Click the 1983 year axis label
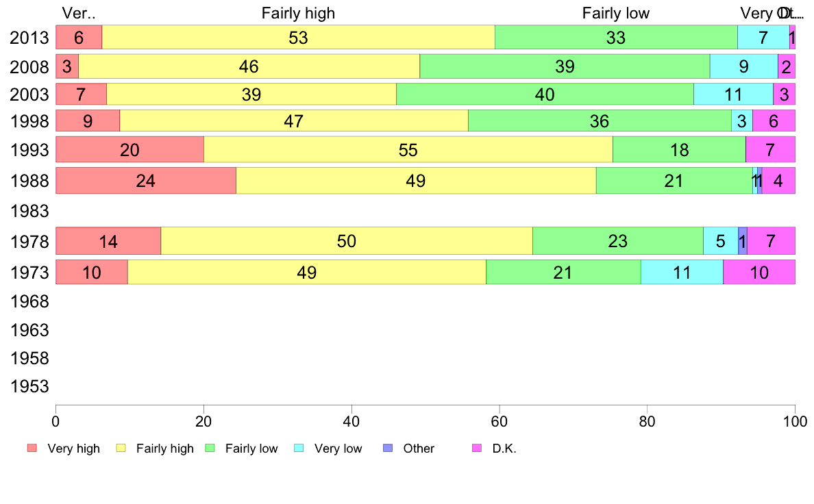814x504 pixels. (x=29, y=212)
